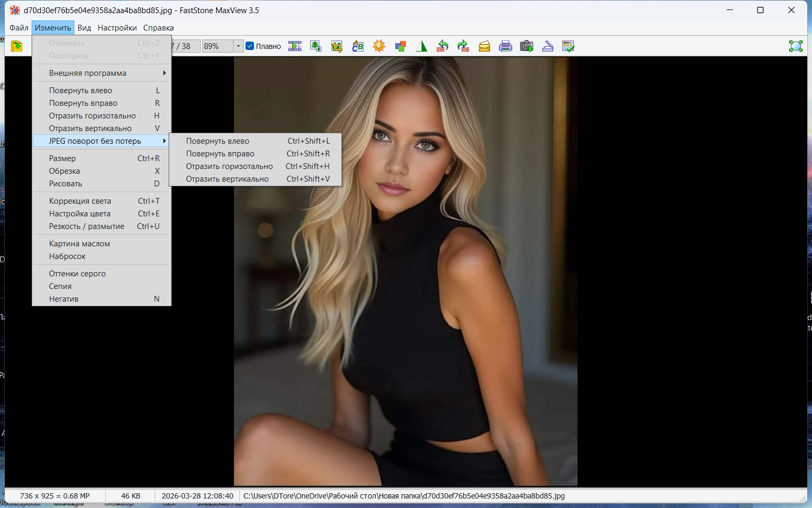The width and height of the screenshot is (812, 508).
Task: Uncheck the Плавно checkbox
Action: [250, 46]
